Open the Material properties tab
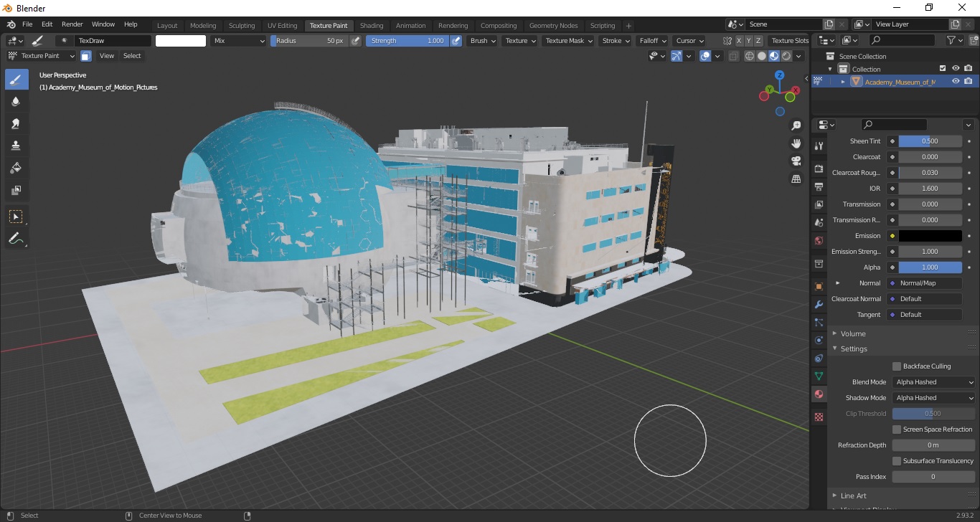The image size is (980, 522). 819,394
